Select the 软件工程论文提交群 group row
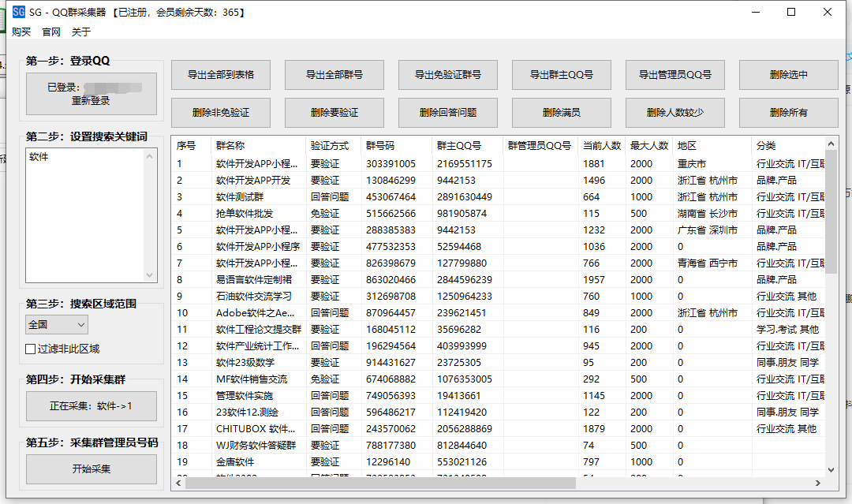The image size is (852, 504). click(x=499, y=330)
